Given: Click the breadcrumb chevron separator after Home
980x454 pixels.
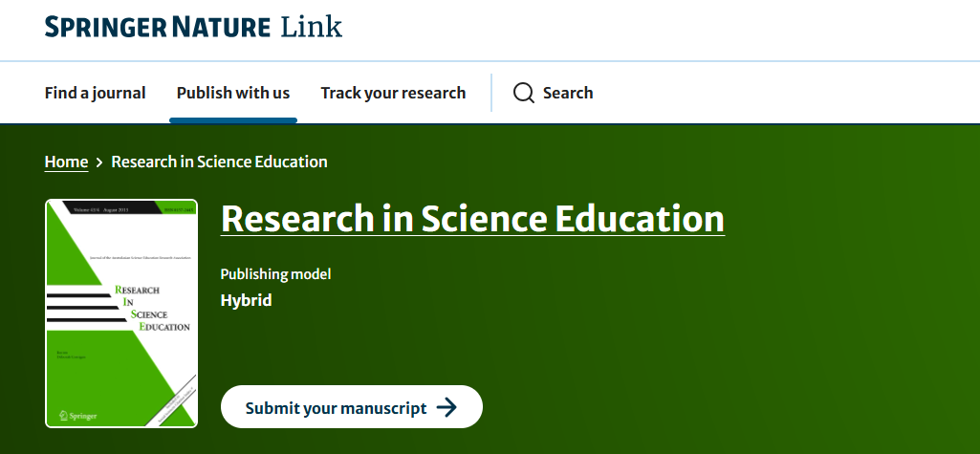Looking at the screenshot, I should pos(99,163).
